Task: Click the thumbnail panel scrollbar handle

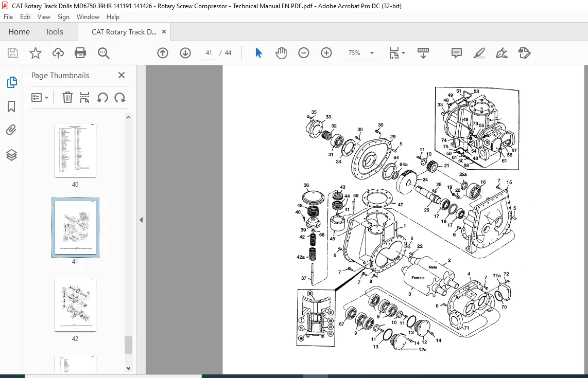Action: pyautogui.click(x=128, y=345)
